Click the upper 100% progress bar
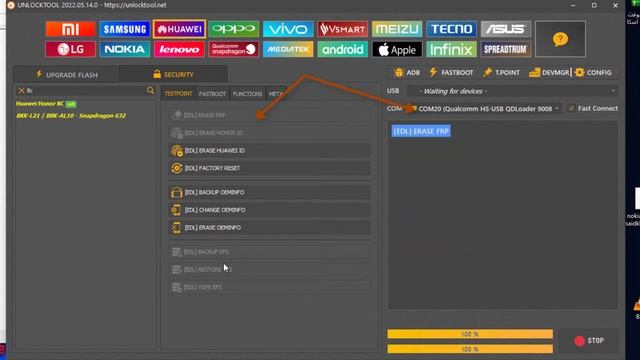This screenshot has width=640, height=360. [470, 334]
